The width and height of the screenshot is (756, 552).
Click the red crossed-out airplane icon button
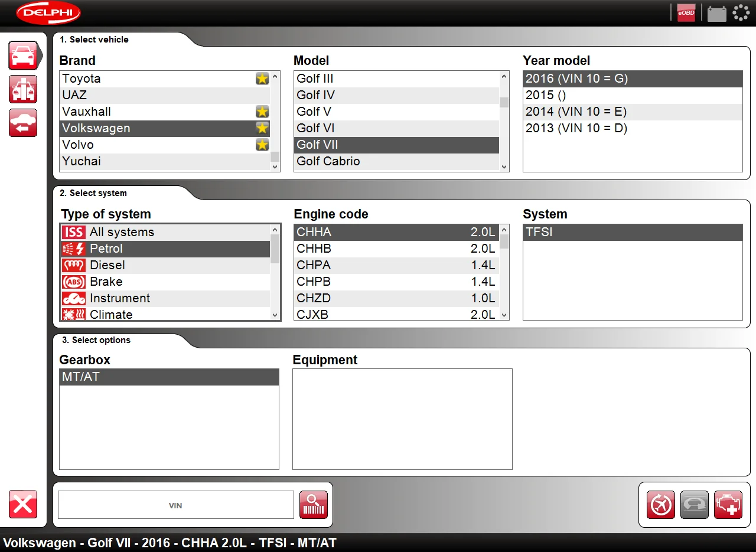[x=661, y=505]
